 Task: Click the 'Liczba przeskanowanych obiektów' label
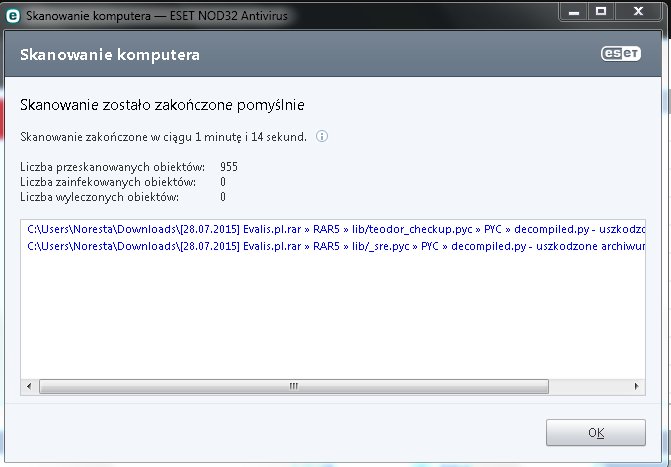coord(113,167)
